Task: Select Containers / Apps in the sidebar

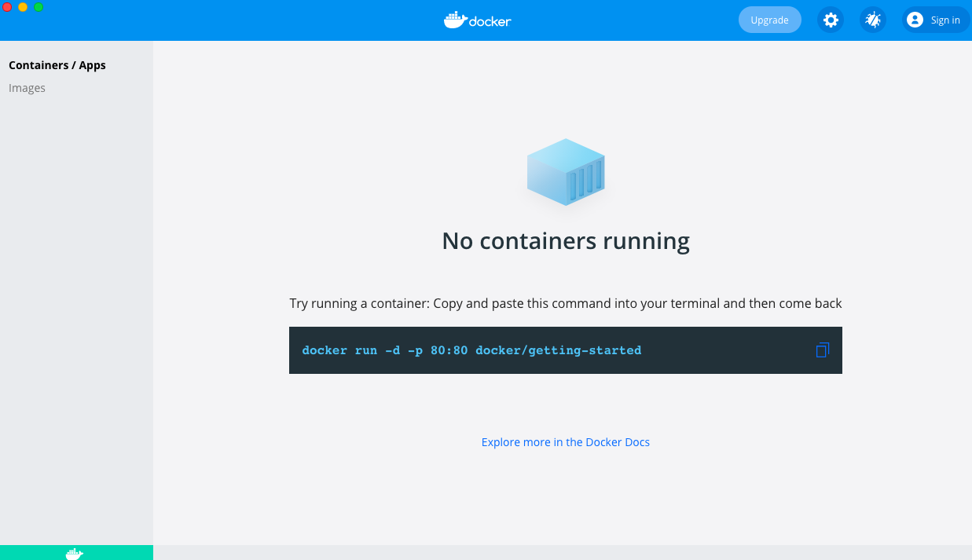Action: pyautogui.click(x=57, y=65)
